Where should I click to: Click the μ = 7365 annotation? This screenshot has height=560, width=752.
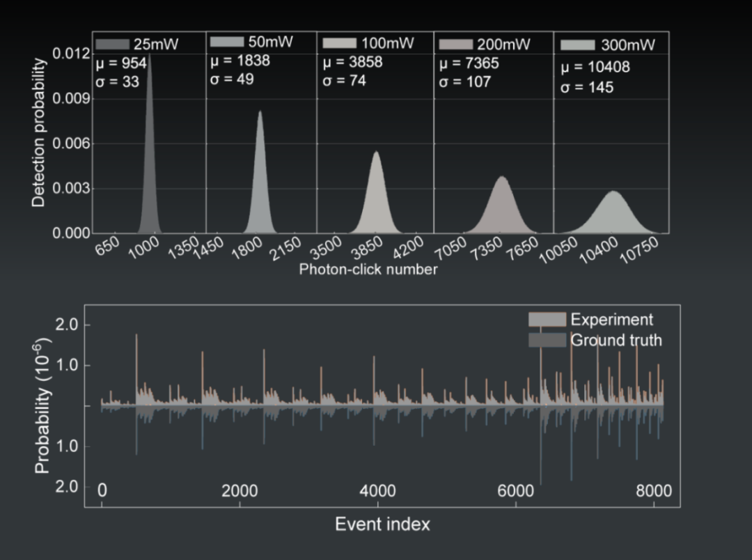pos(469,63)
